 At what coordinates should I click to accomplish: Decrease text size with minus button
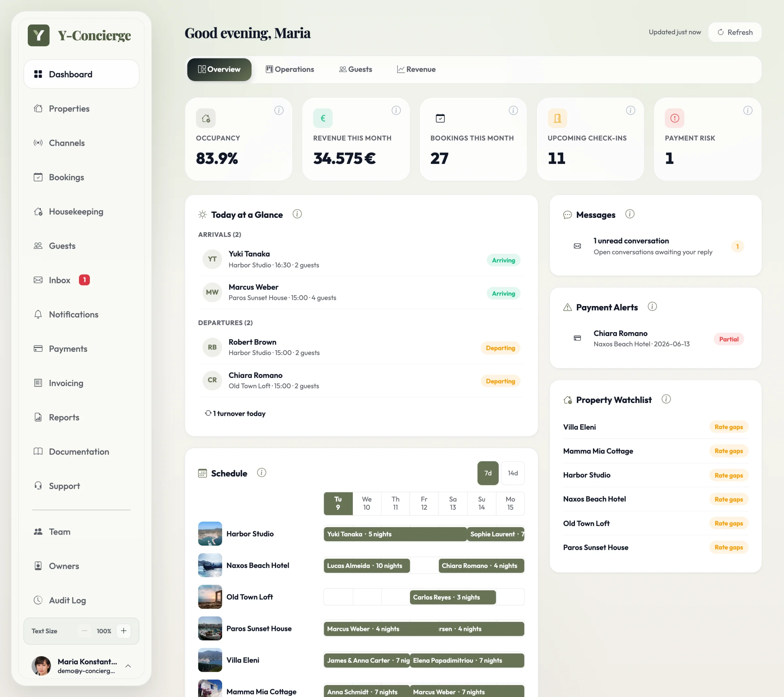(84, 631)
